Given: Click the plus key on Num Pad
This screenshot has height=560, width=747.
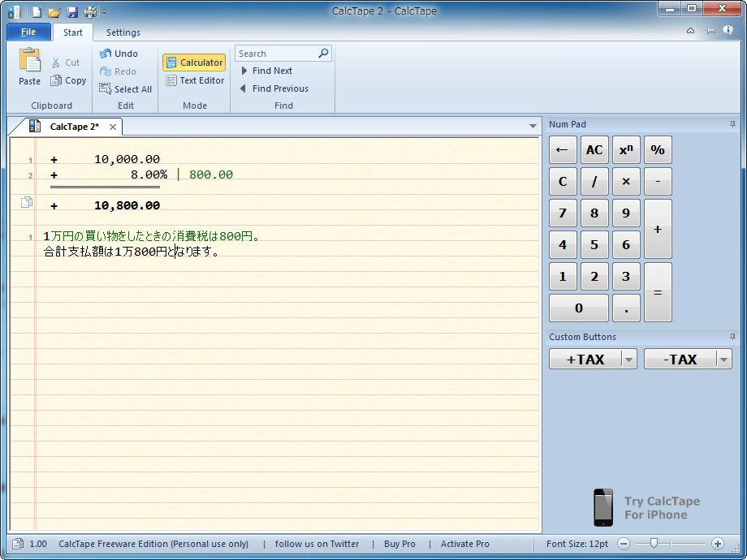Looking at the screenshot, I should [x=658, y=229].
